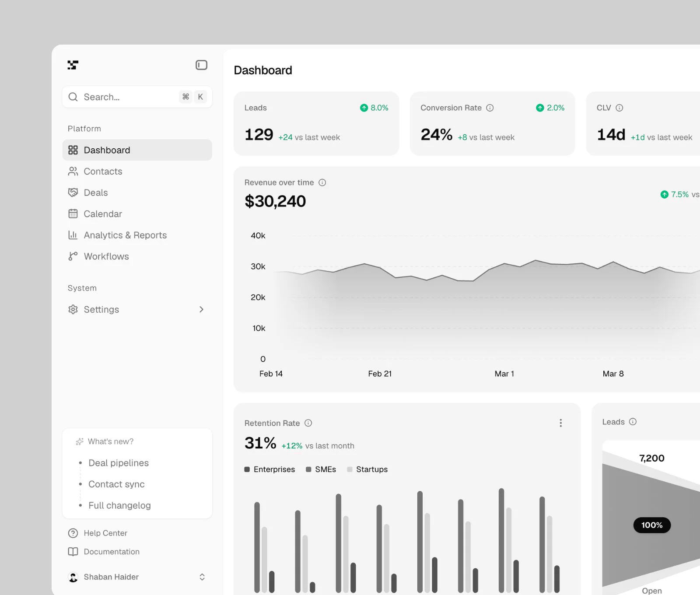The width and height of the screenshot is (700, 595).
Task: Click the What's new sparkle icon
Action: click(x=80, y=441)
